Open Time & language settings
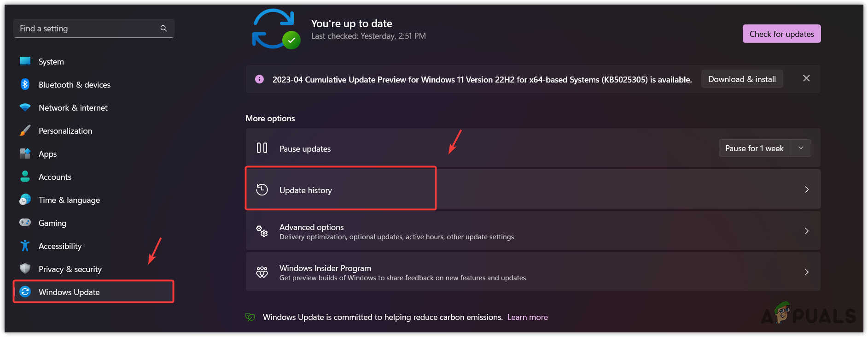This screenshot has height=337, width=868. (94, 200)
